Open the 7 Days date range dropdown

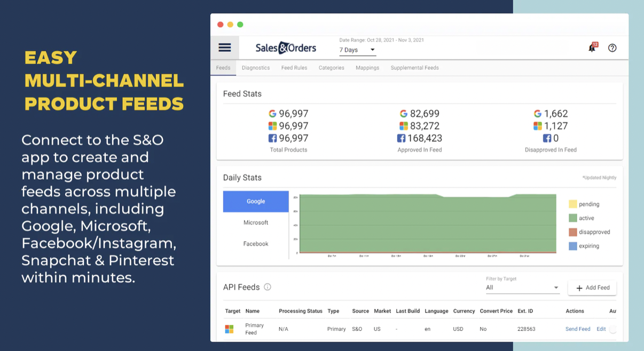pos(357,50)
